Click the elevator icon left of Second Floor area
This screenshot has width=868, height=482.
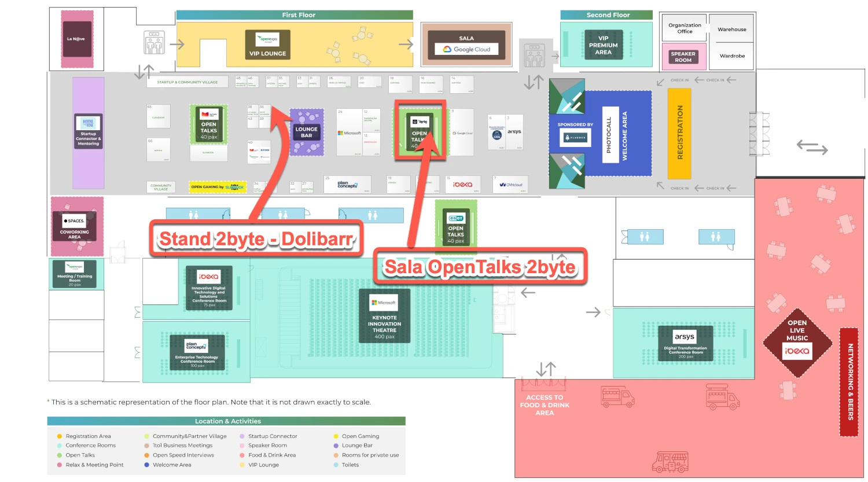[x=534, y=56]
